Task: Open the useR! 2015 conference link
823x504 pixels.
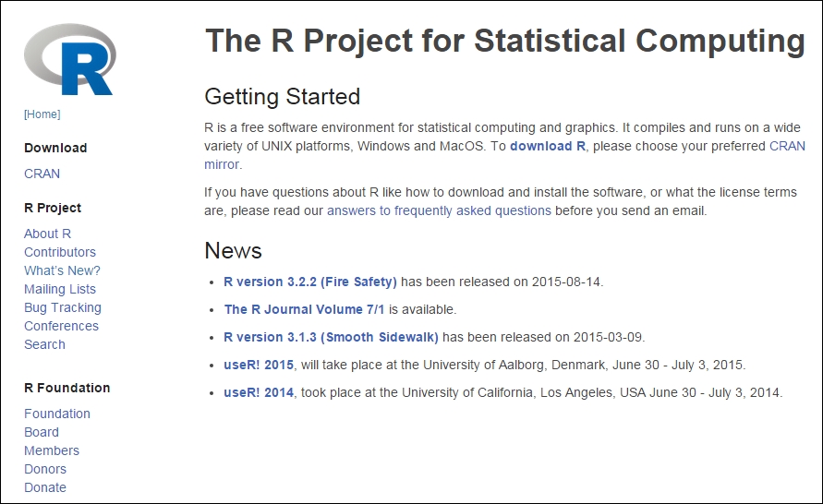Action: click(x=259, y=365)
